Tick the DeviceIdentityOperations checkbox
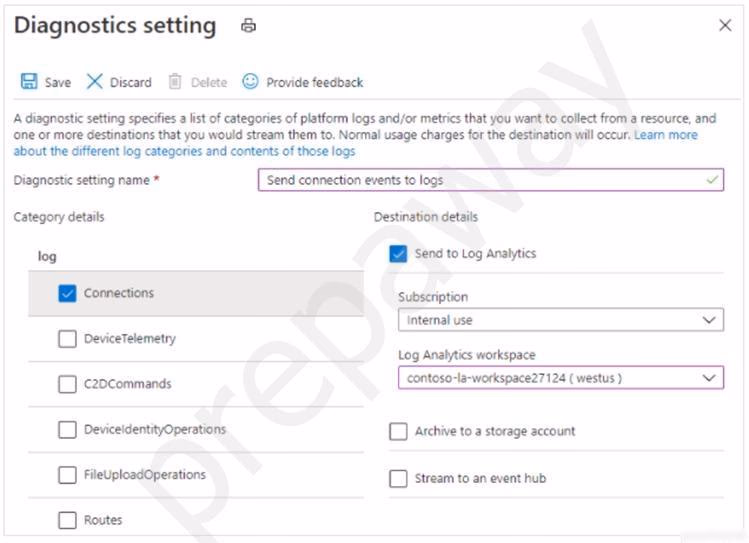This screenshot has height=543, width=749. pos(67,429)
